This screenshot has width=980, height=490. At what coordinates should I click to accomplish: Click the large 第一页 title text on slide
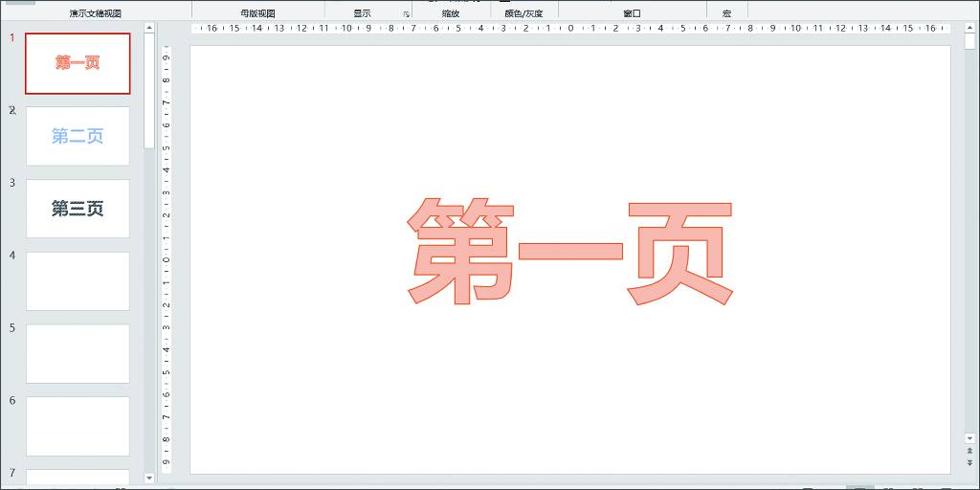tap(570, 253)
